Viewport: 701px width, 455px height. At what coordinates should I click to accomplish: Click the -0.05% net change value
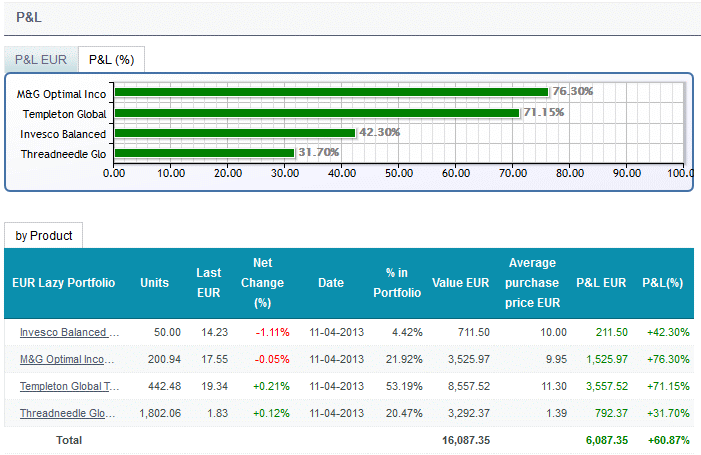tap(272, 359)
